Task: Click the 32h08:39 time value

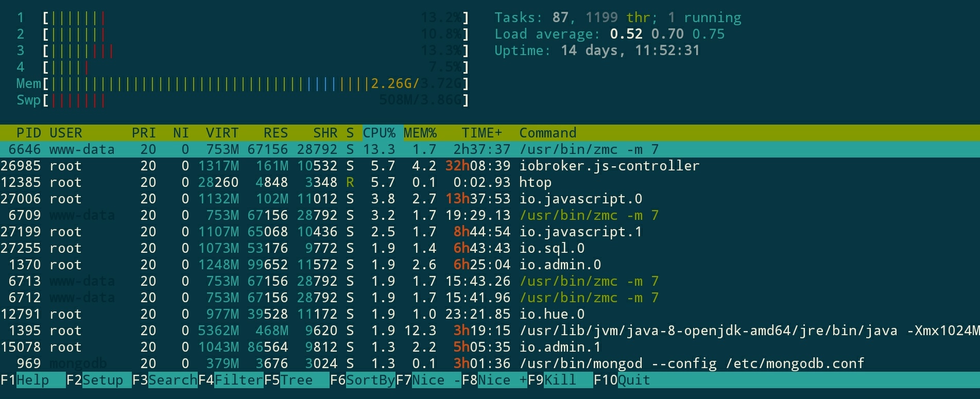Action: (477, 166)
